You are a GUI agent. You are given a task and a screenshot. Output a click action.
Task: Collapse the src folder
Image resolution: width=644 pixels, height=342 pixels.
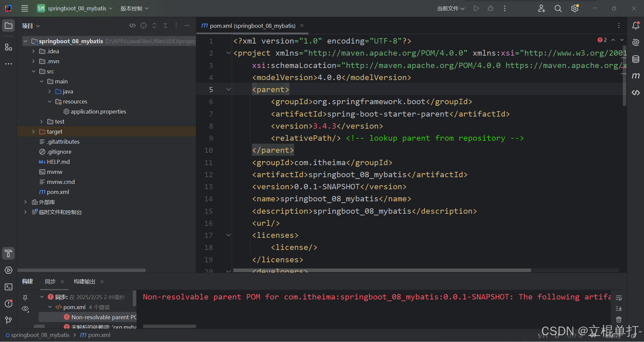[33, 71]
